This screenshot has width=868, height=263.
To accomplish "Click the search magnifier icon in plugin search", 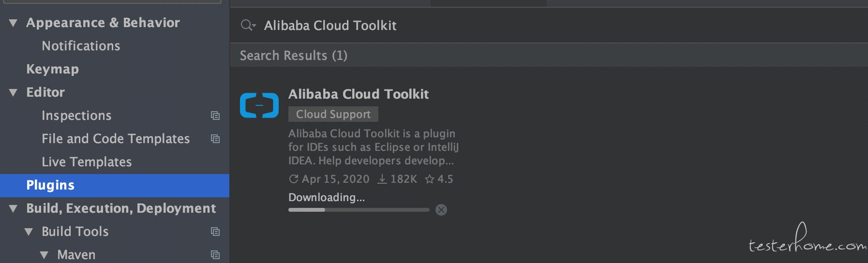I will (x=248, y=25).
